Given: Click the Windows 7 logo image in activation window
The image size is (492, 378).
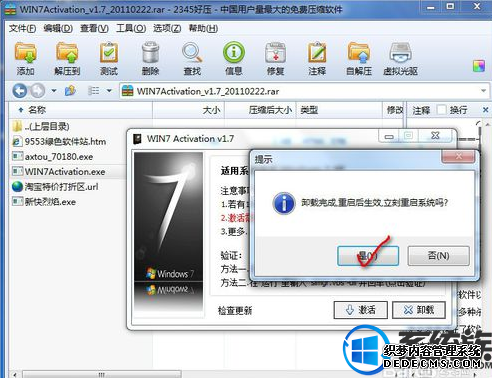Looking at the screenshot, I should click(x=168, y=233).
